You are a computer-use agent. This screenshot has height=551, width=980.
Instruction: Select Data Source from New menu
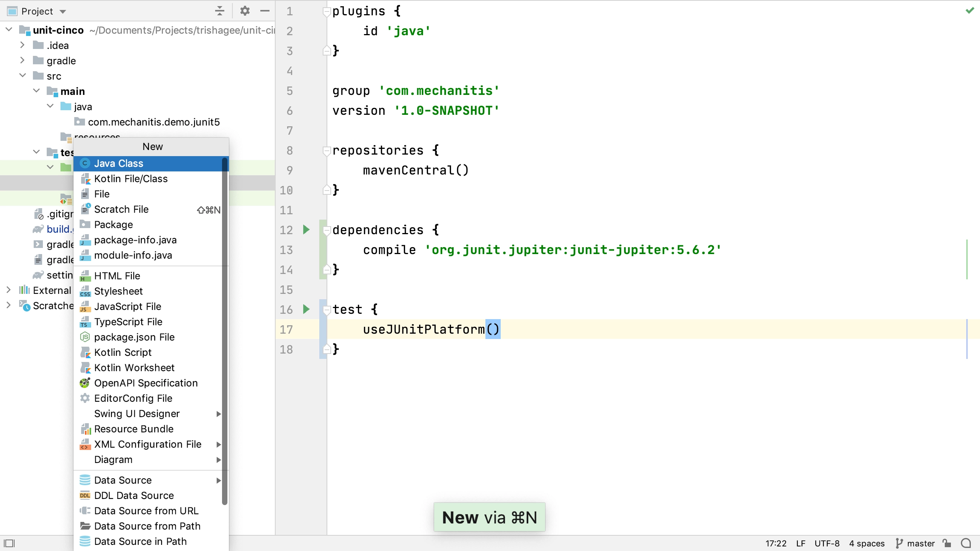[x=122, y=480]
